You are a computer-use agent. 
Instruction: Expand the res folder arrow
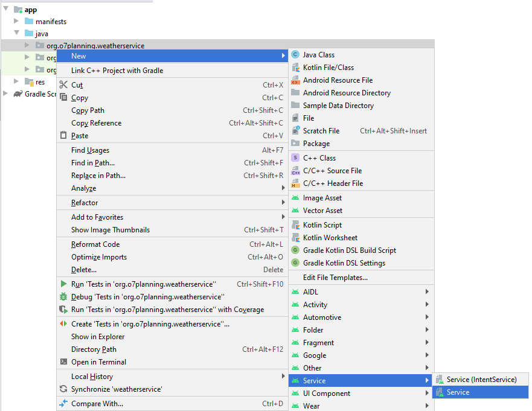pyautogui.click(x=16, y=81)
